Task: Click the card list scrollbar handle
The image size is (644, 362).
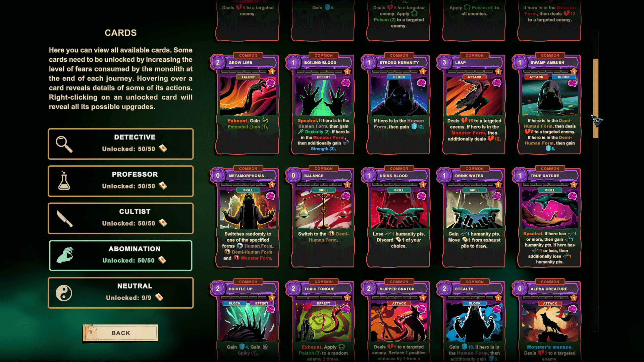Action: (596, 98)
